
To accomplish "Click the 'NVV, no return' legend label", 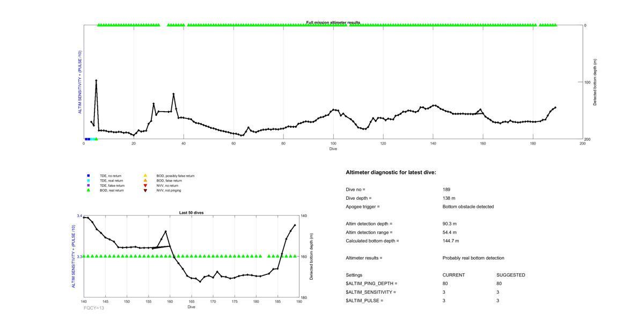I will (167, 185).
